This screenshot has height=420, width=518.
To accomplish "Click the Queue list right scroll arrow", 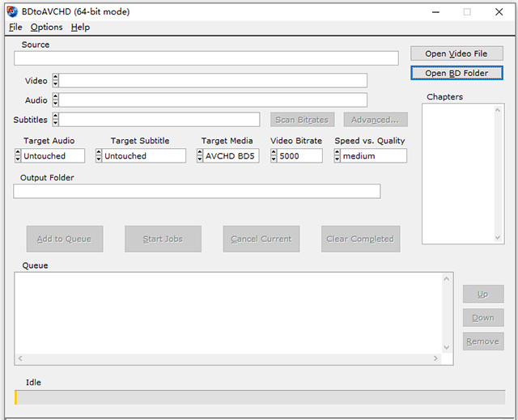I will coord(436,358).
